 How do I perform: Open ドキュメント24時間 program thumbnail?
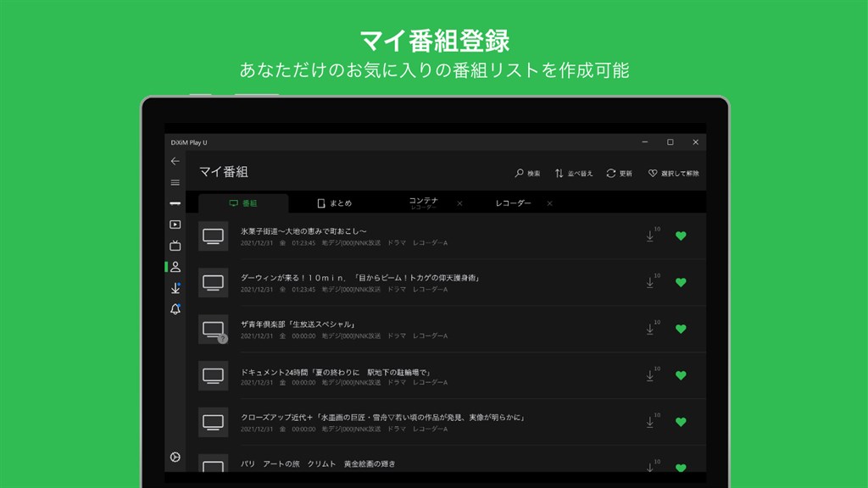click(213, 375)
